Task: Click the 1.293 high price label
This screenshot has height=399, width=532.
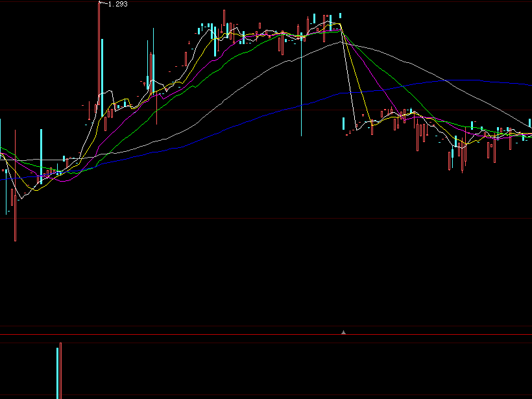Action: click(117, 4)
